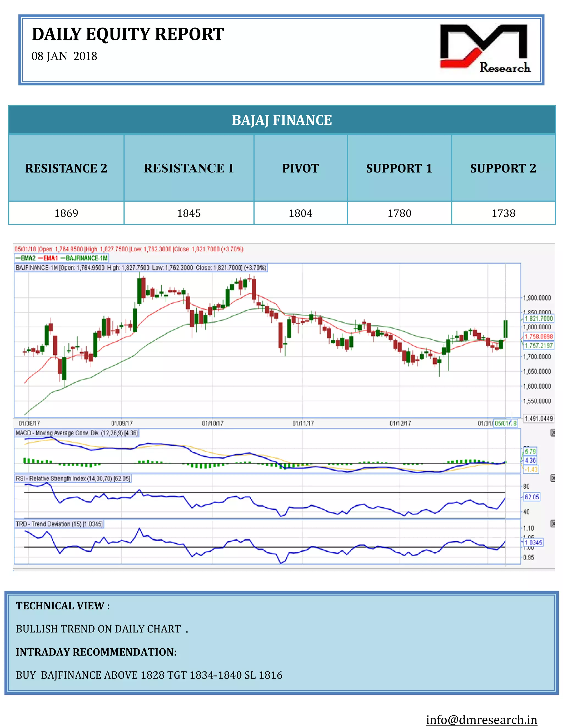This screenshot has height=728, width=563.
Task: Click the RSI indicator title label
Action: pos(73,478)
